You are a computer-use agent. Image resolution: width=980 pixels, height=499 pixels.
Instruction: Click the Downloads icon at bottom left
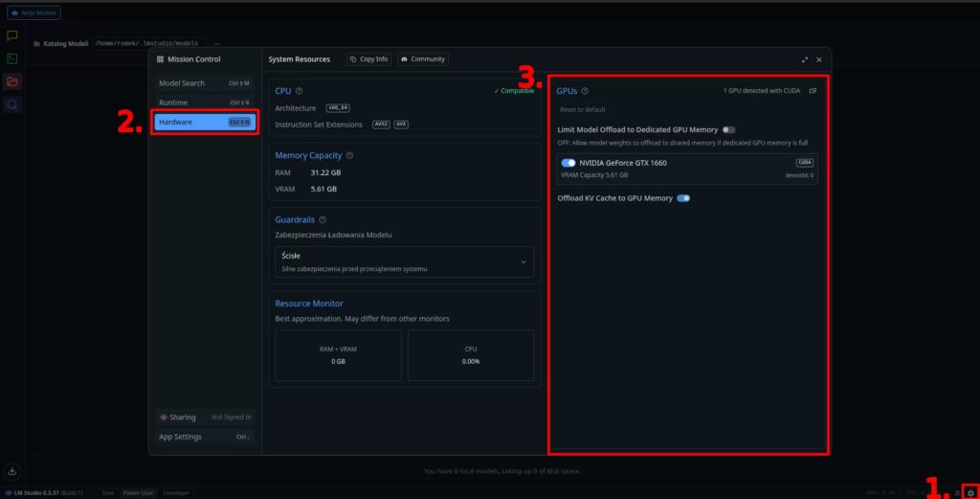tap(12, 471)
